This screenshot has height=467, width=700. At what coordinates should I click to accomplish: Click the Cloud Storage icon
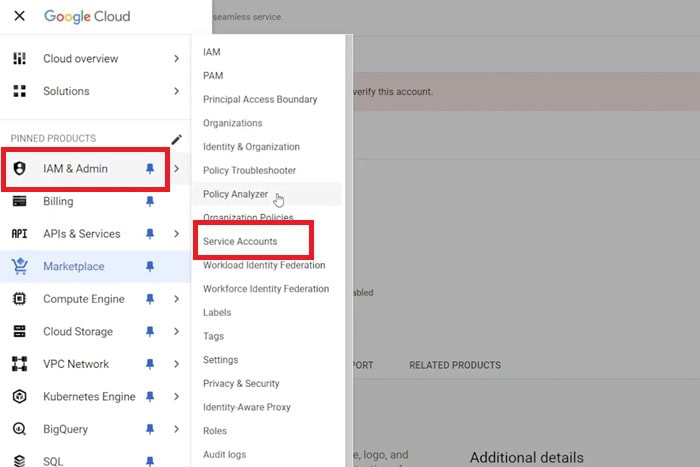pos(19,331)
